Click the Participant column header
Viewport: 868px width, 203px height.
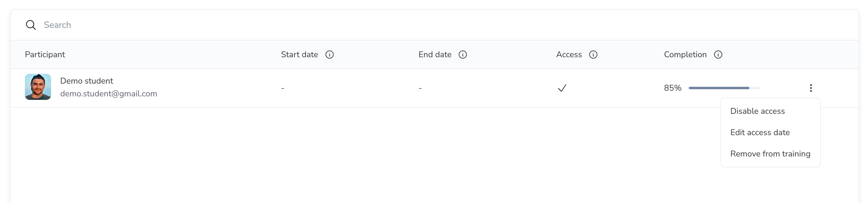click(45, 55)
